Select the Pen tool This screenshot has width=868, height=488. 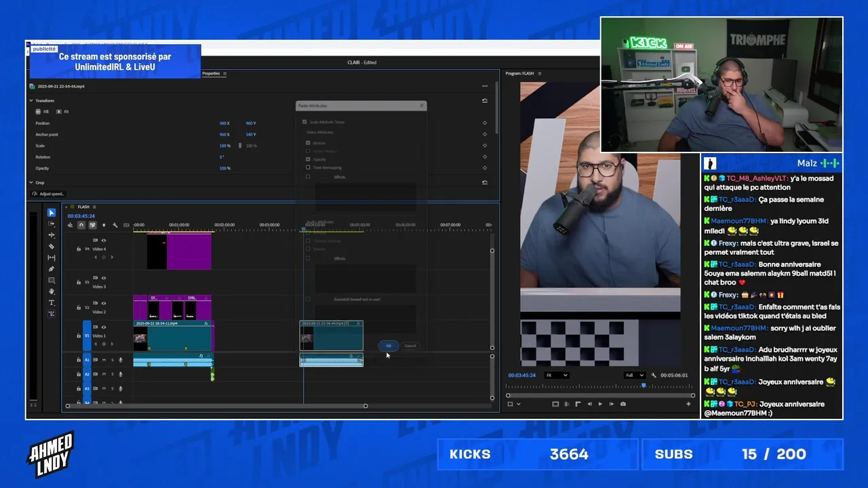coord(52,269)
